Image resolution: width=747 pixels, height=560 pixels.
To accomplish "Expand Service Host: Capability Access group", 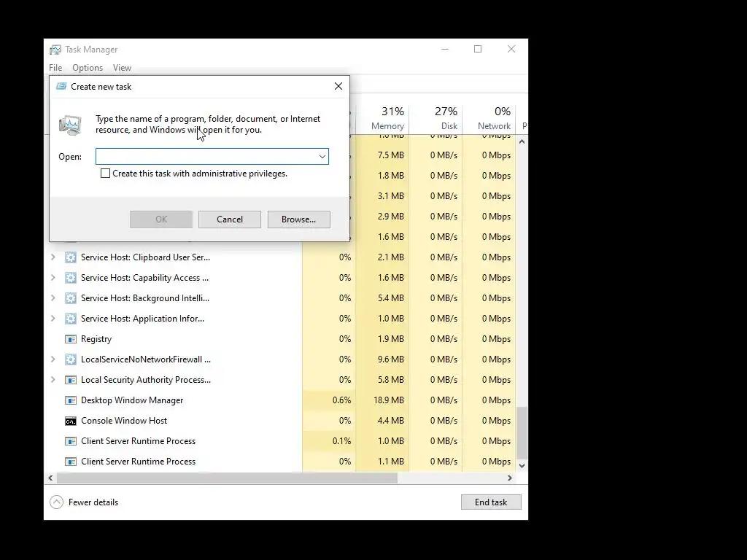I will click(x=53, y=278).
